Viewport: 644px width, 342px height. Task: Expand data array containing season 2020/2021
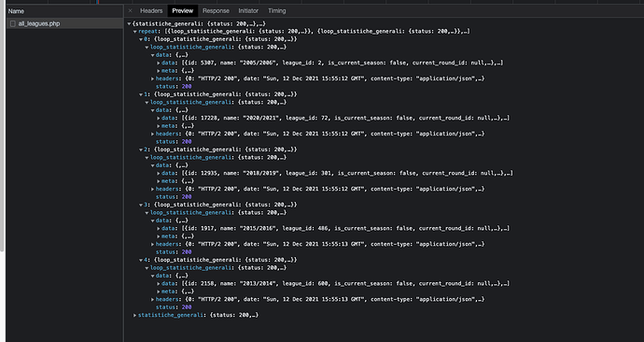158,119
